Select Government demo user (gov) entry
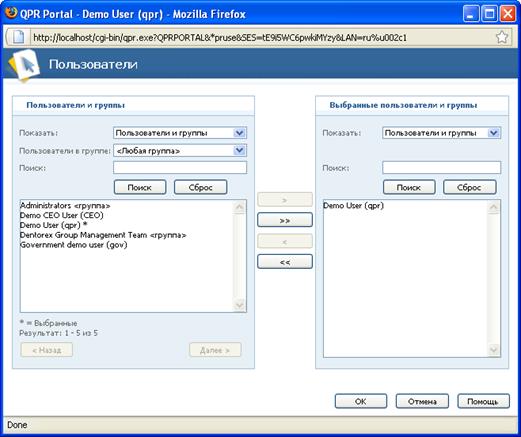Viewport: 521px width, 437px height. coord(74,245)
